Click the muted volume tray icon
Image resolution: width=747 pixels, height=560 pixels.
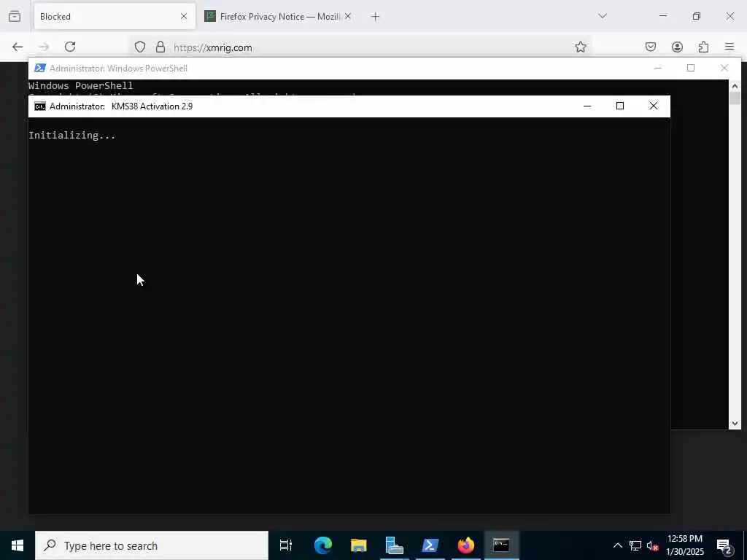[652, 545]
